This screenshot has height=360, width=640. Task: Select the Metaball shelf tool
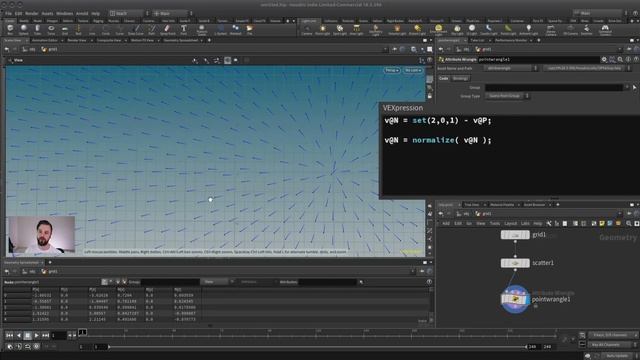[236, 29]
